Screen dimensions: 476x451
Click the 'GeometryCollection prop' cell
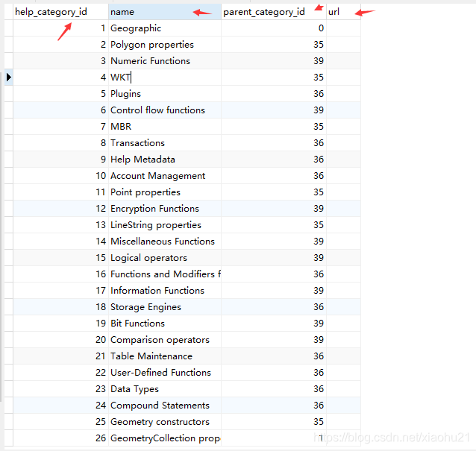(165, 438)
